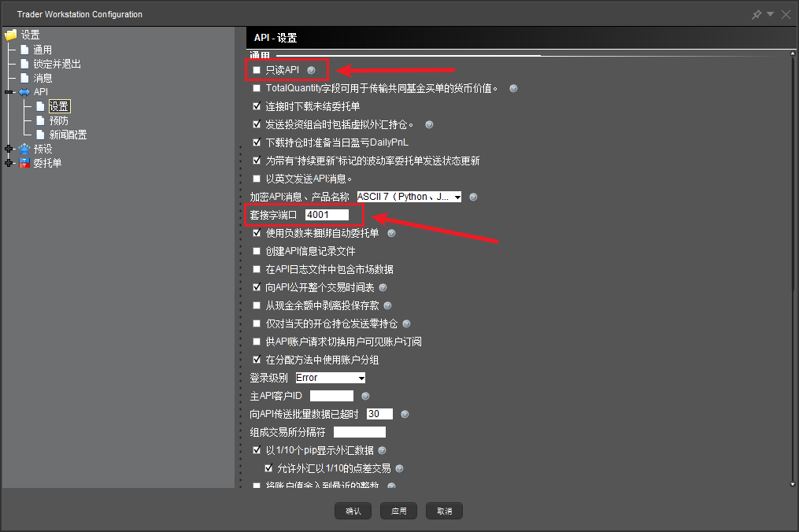Enable the 只读API checkbox

point(257,71)
